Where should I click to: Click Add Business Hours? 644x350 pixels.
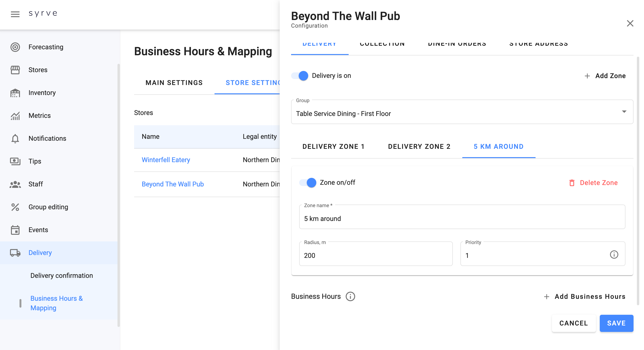(x=585, y=297)
